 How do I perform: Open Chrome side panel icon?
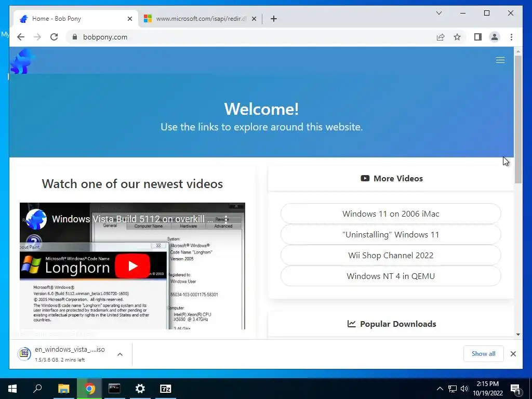(478, 37)
